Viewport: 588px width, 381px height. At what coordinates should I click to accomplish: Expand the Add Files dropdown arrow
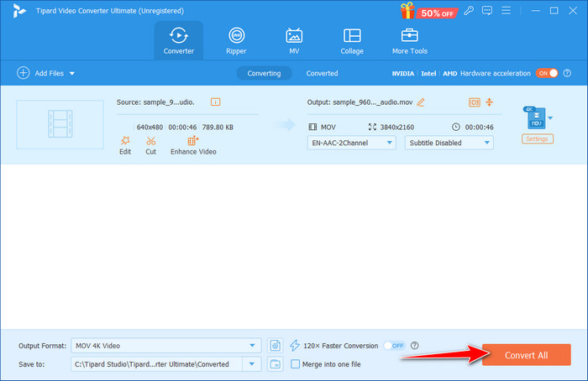[72, 73]
